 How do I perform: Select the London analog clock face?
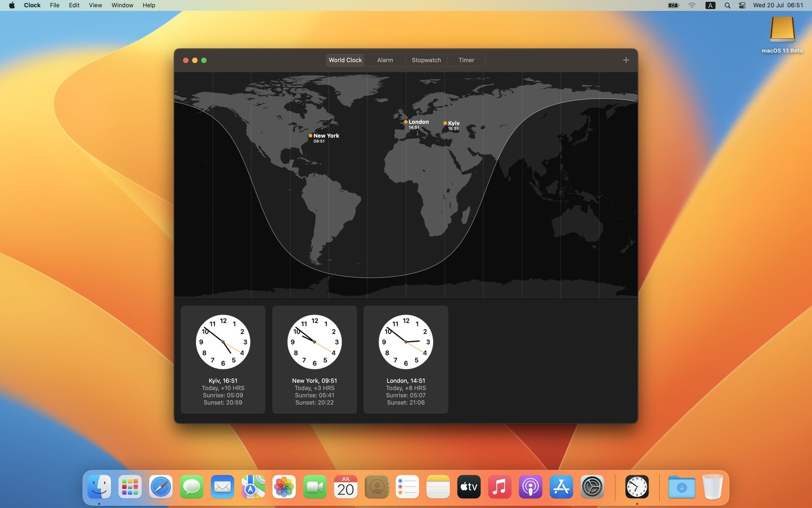pos(405,342)
